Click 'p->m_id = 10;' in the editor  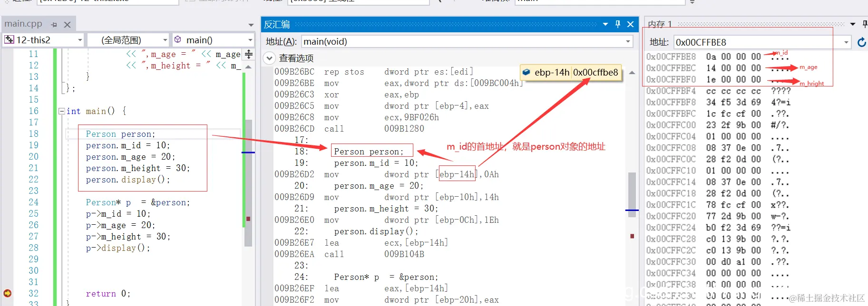point(118,214)
